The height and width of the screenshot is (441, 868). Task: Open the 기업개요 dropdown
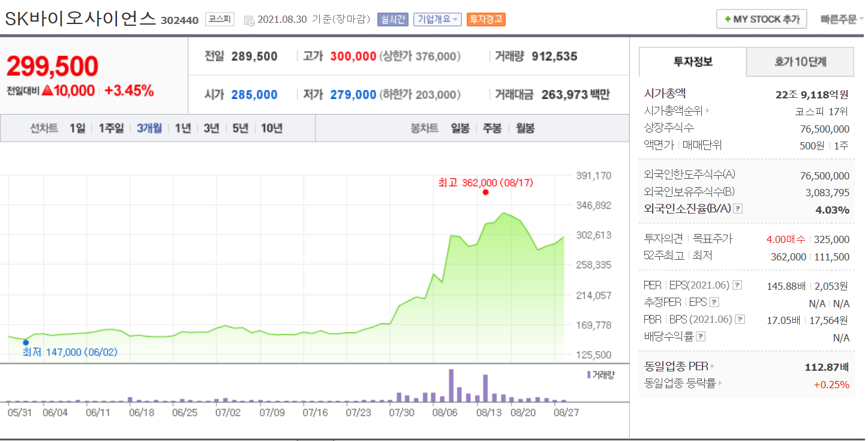(438, 19)
